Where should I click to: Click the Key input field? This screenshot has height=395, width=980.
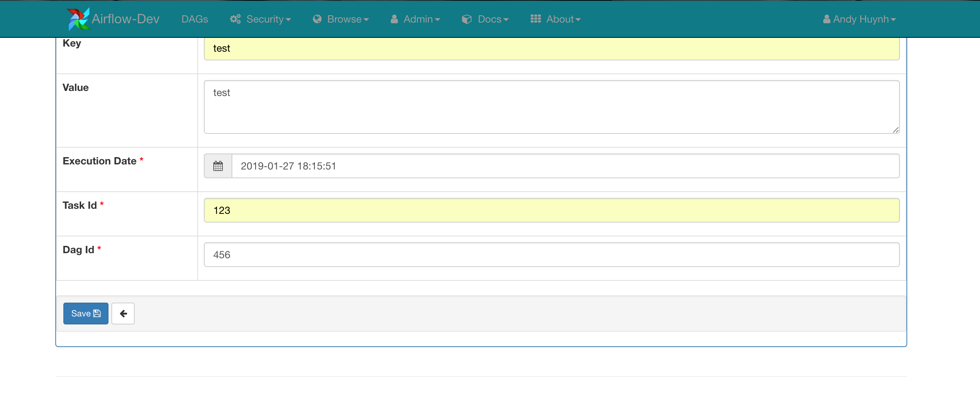tap(551, 48)
